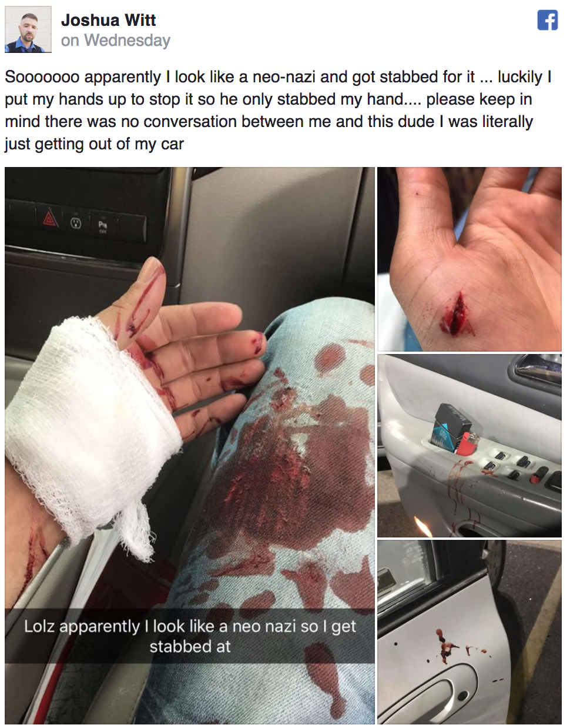Click the 'P off' dashboard button icon
Screen dimensions: 570x728
102,225
